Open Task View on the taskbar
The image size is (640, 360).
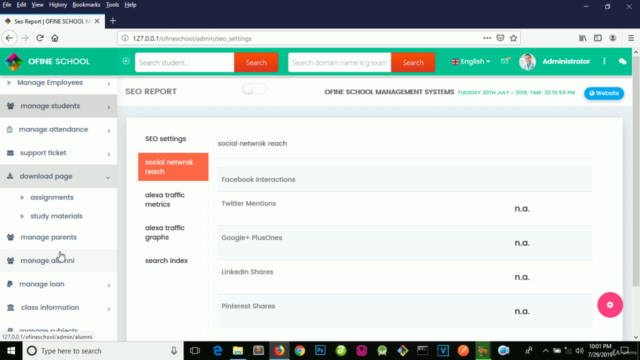point(195,351)
